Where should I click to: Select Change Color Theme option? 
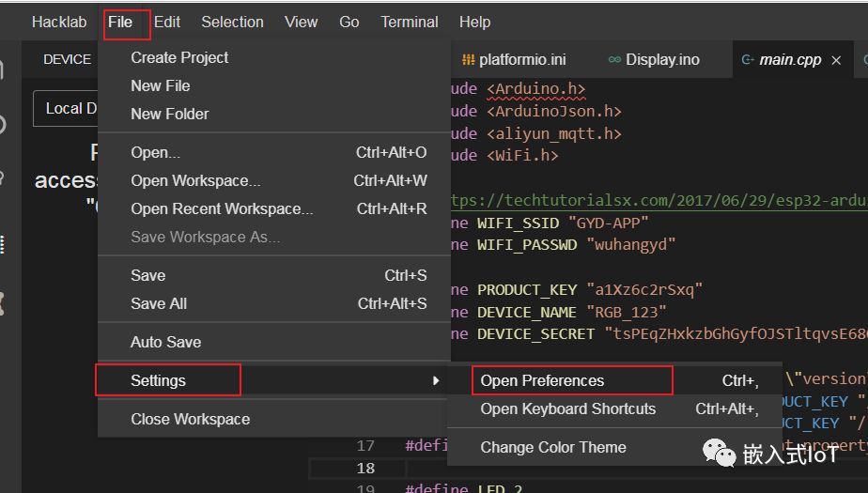[552, 448]
